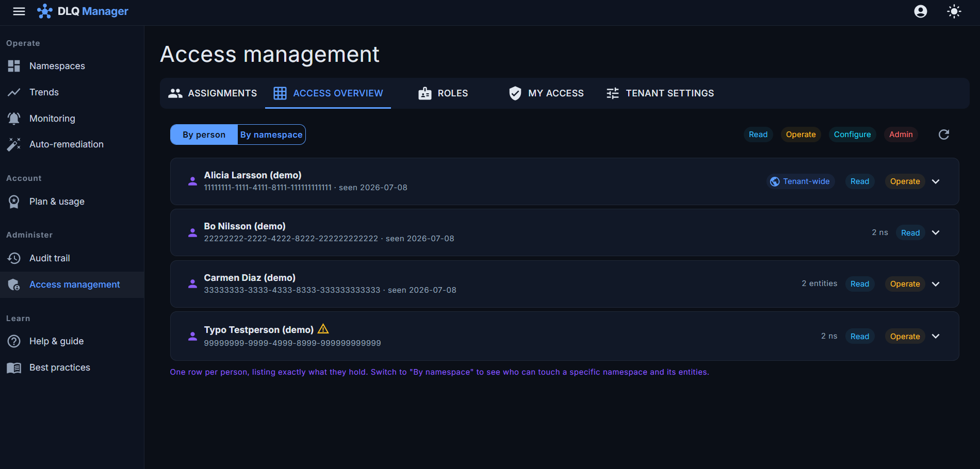This screenshot has width=980, height=469.
Task: Click the Audit trail history icon
Action: [x=14, y=258]
